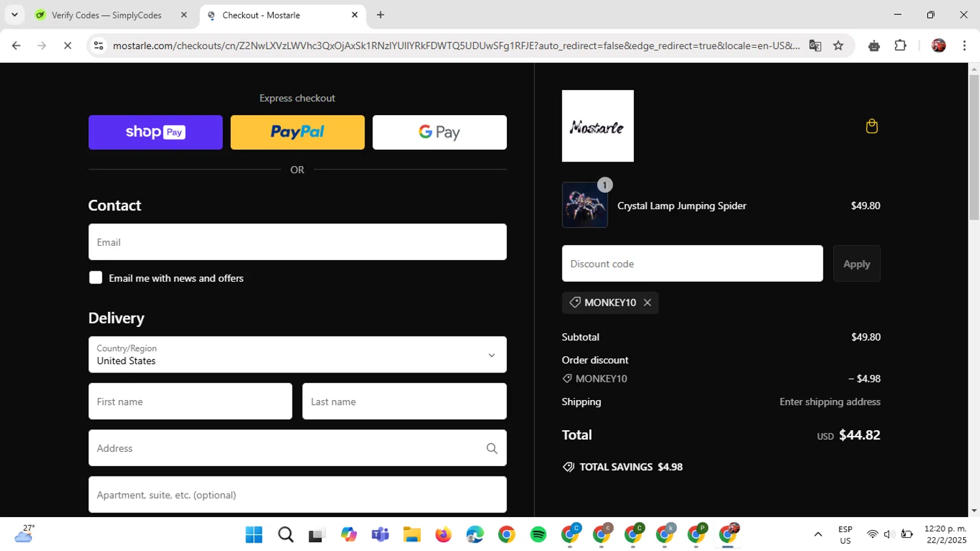This screenshot has height=551, width=980.
Task: Open the Wi-Fi network status icon
Action: (x=872, y=535)
